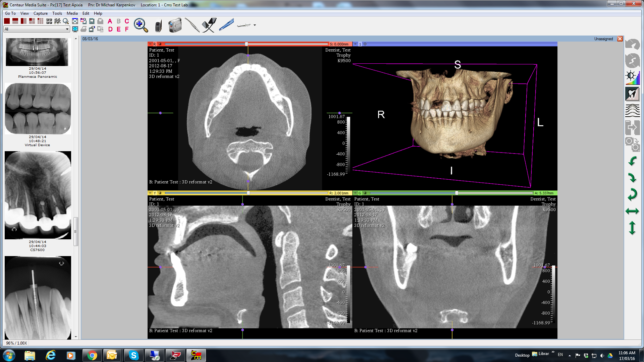Image resolution: width=644 pixels, height=362 pixels.
Task: Click the wavy lines filter icon
Action: pos(632,111)
